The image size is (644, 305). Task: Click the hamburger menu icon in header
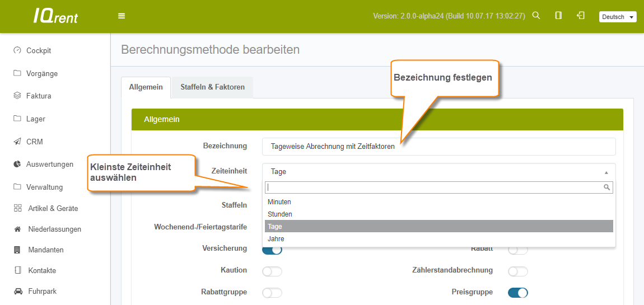pyautogui.click(x=122, y=16)
